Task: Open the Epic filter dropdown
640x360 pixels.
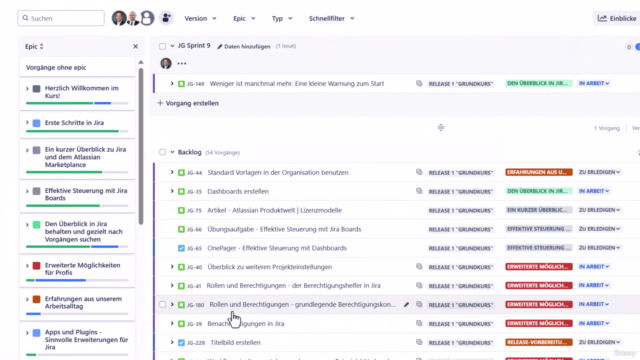Action: click(244, 18)
